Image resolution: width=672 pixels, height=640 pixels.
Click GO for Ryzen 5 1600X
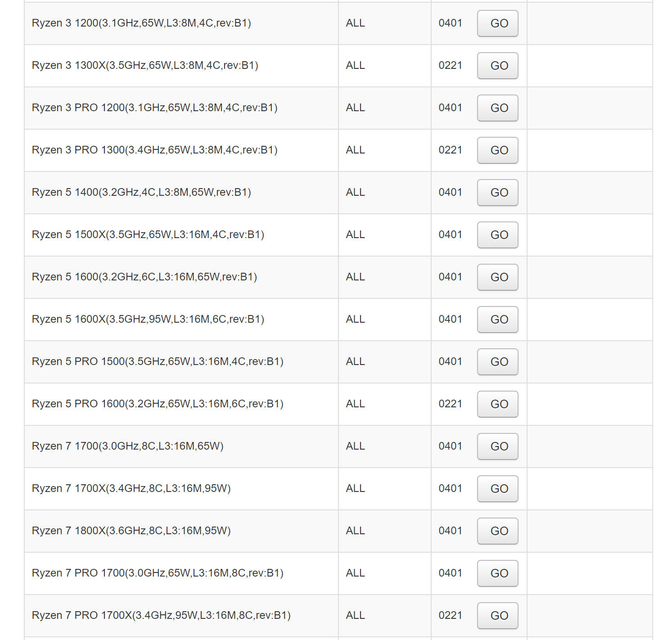(x=497, y=320)
